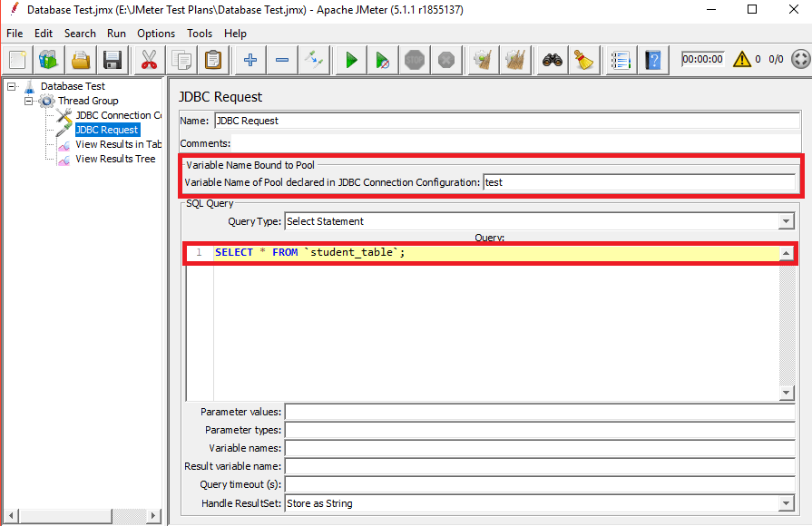Click the Expand All plus icon
Image resolution: width=812 pixels, height=526 pixels.
coord(250,60)
